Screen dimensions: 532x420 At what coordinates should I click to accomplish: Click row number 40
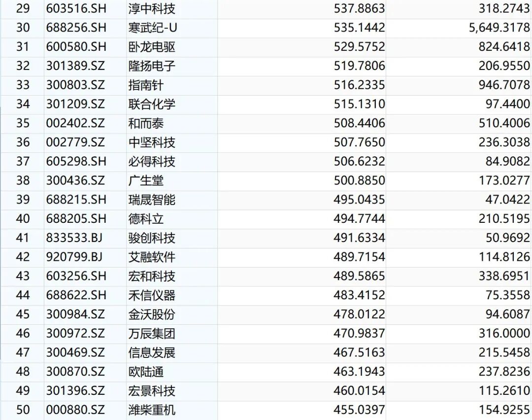click(23, 219)
